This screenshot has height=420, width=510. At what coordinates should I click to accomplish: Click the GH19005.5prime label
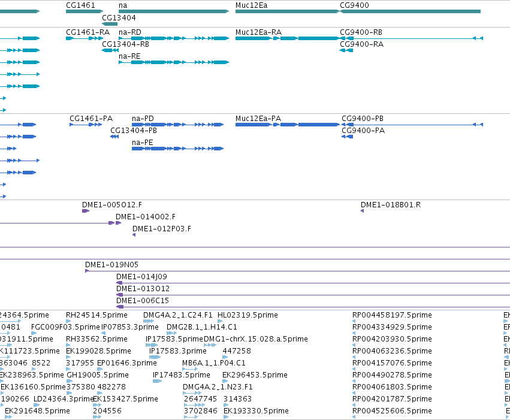pos(98,375)
